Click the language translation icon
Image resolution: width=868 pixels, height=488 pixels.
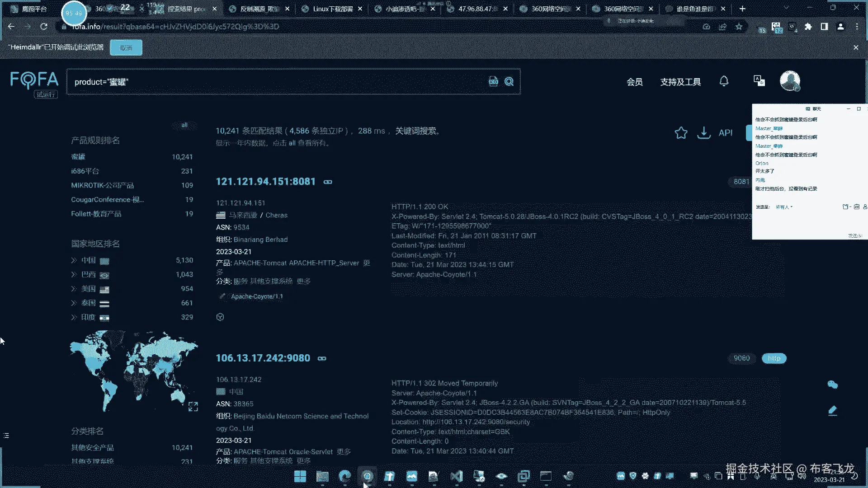click(x=759, y=81)
